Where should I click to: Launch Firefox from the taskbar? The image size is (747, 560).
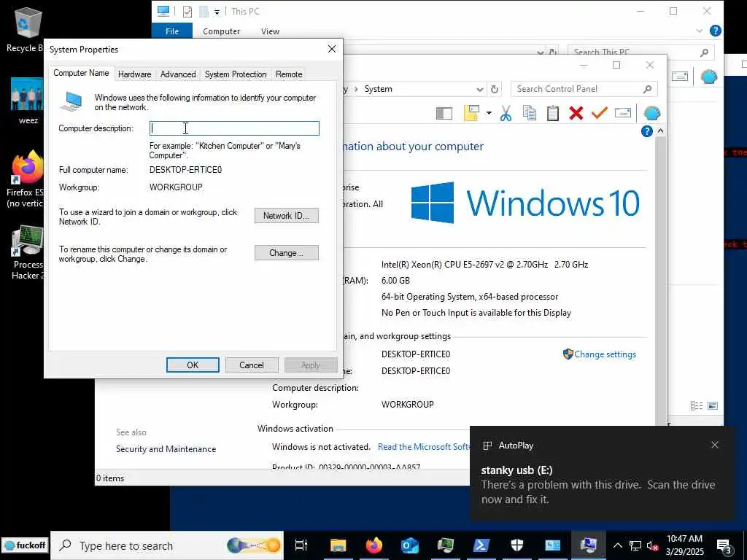pyautogui.click(x=374, y=545)
